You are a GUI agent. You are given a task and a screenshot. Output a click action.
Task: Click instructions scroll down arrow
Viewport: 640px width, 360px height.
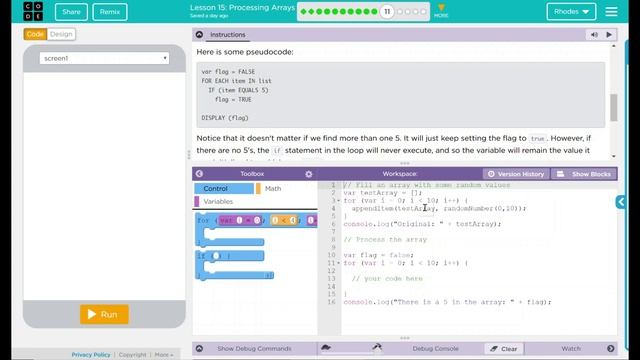pyautogui.click(x=613, y=156)
